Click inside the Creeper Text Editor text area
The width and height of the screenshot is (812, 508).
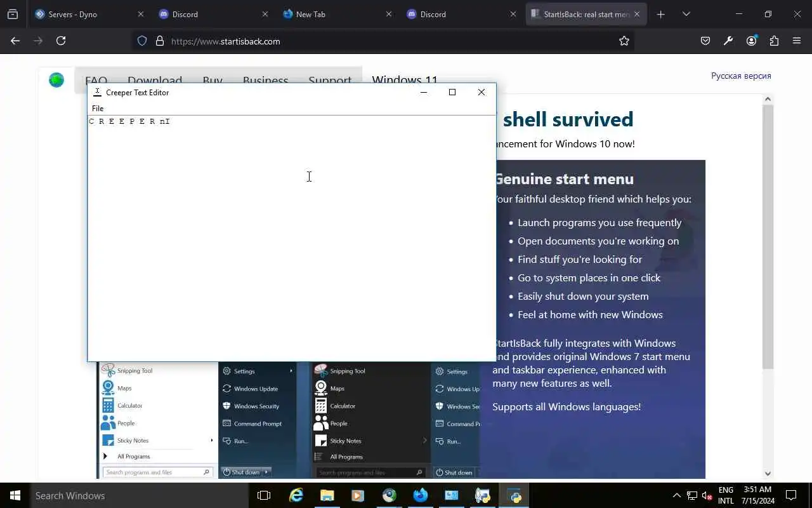pyautogui.click(x=291, y=238)
